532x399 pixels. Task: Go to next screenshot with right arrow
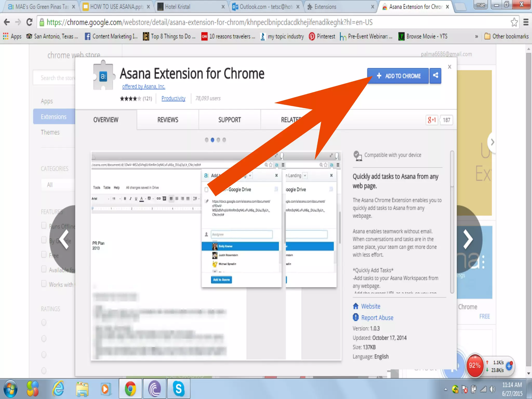tap(468, 239)
